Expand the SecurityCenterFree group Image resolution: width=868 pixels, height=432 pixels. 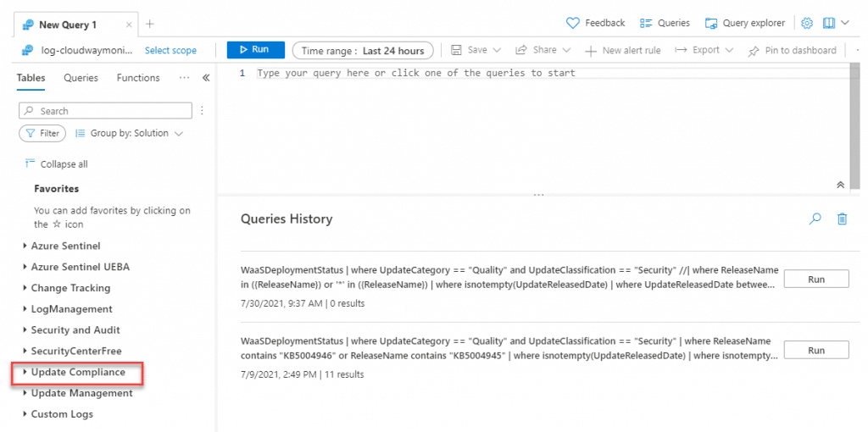[x=72, y=351]
